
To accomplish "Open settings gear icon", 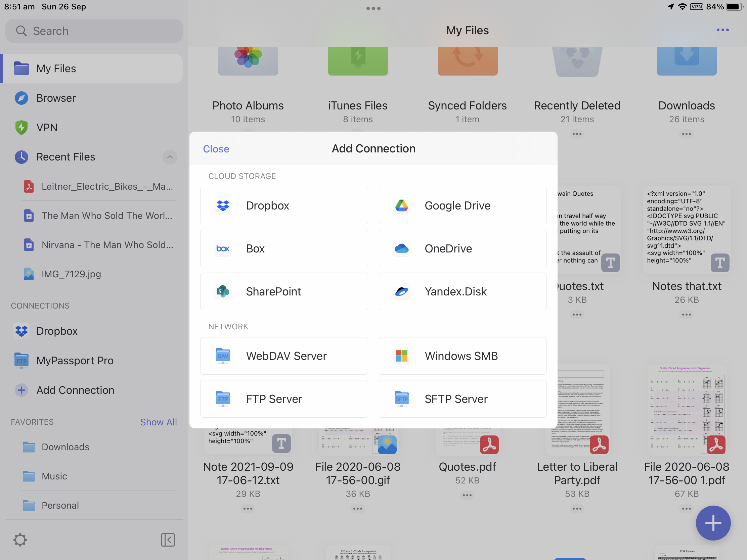I will pos(20,540).
